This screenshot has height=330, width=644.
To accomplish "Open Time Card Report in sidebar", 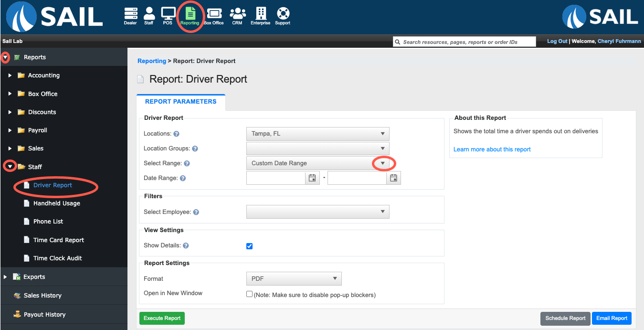I will click(x=59, y=240).
